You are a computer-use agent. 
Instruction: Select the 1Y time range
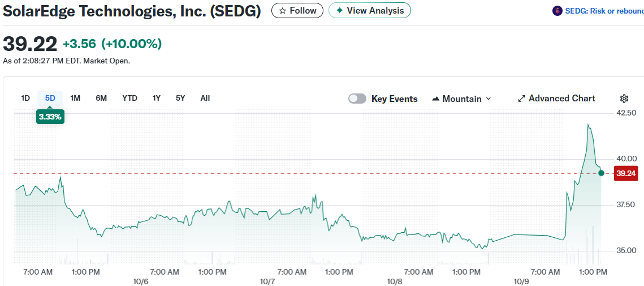(x=157, y=98)
